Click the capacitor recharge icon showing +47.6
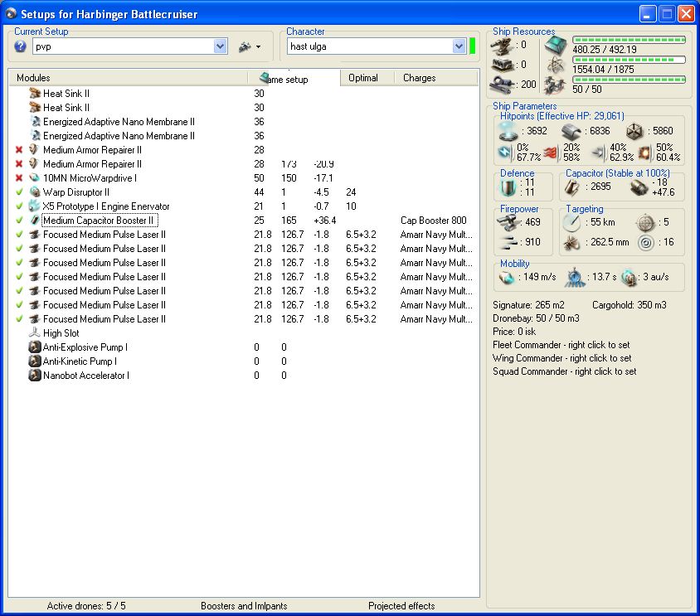Viewport: 700px width, 616px height. tap(639, 187)
